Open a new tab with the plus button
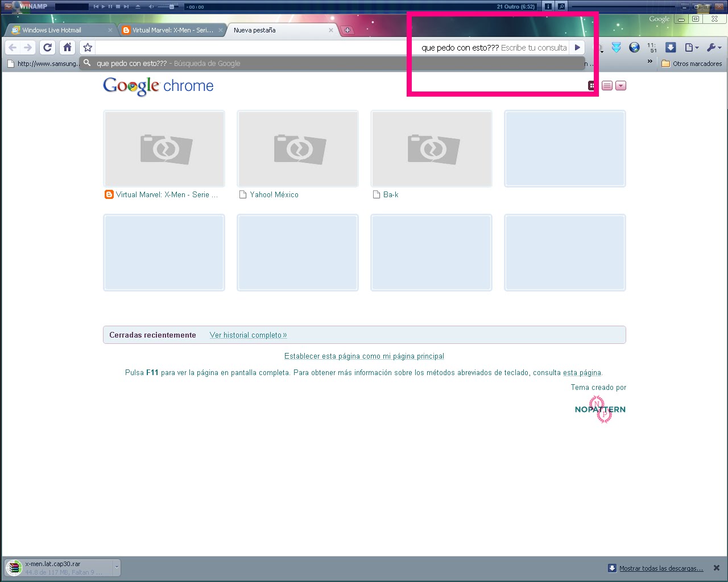728x582 pixels. (348, 30)
